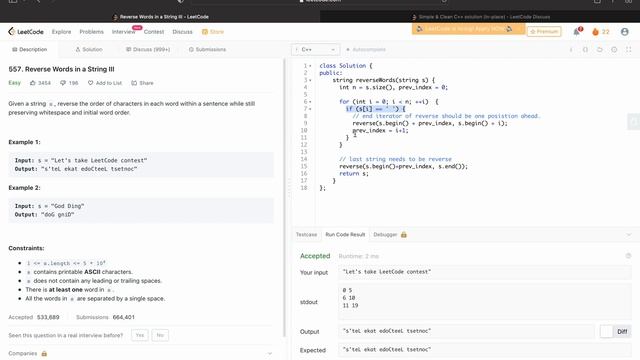
Task: Click the problem title text
Action: click(61, 69)
